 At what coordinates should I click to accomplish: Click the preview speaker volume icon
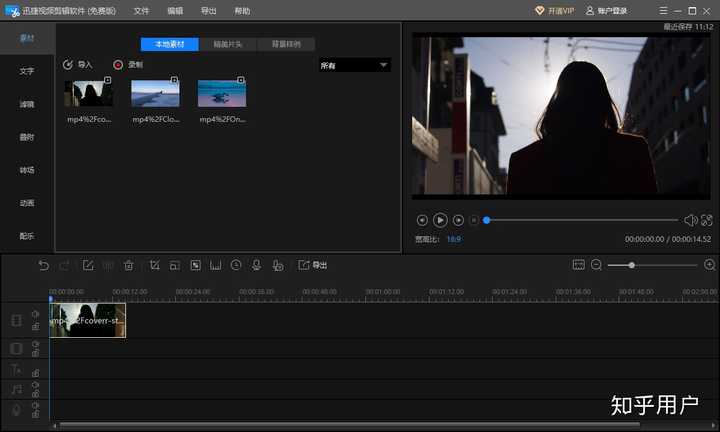[x=690, y=220]
